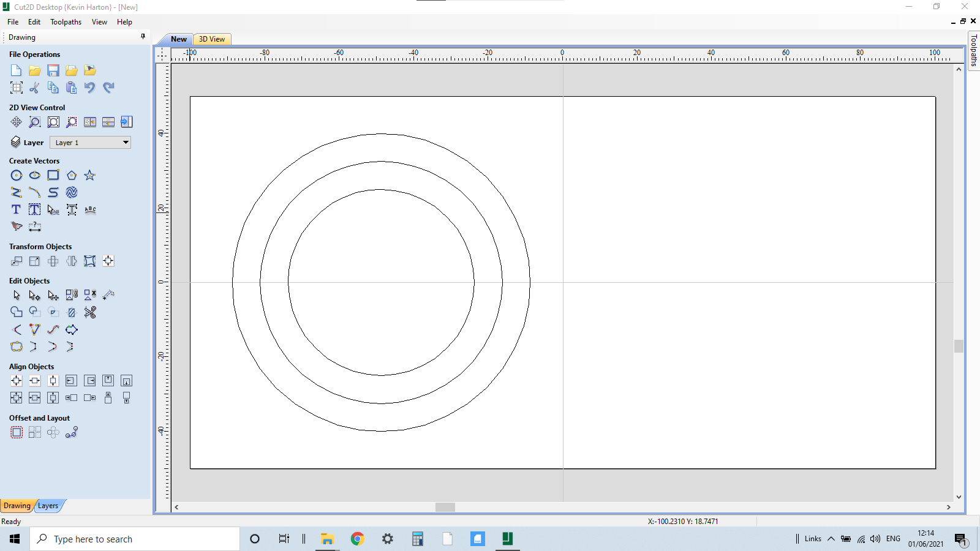This screenshot has width=980, height=551.
Task: Open the Offset Vectors tool
Action: (17, 432)
